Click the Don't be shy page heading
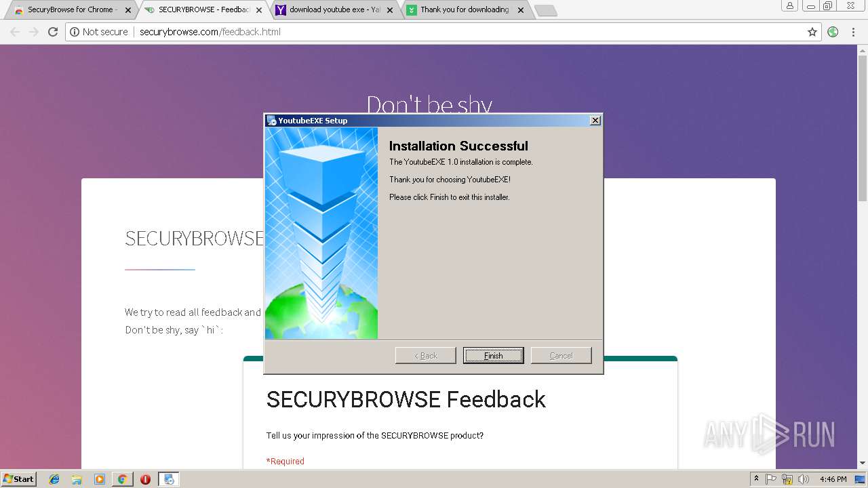Viewport: 868px width, 488px height. (429, 104)
